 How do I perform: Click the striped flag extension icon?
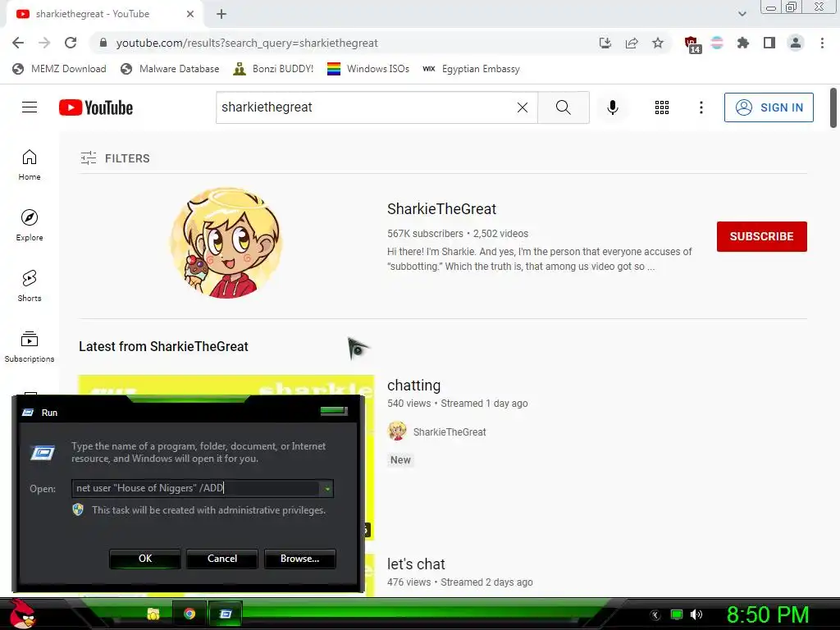(717, 43)
